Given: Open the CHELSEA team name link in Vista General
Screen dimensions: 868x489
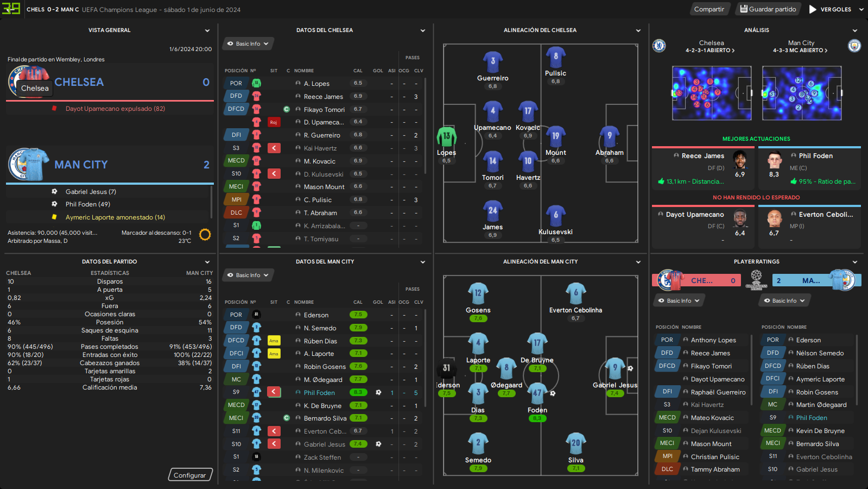Looking at the screenshot, I should (79, 82).
